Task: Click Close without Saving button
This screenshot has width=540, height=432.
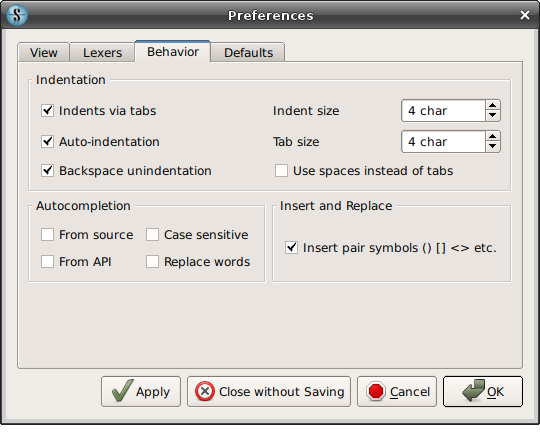Action: 269,391
